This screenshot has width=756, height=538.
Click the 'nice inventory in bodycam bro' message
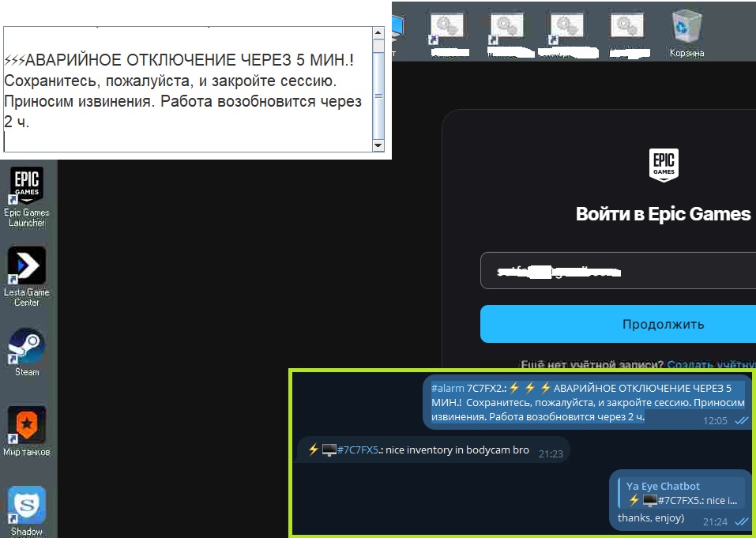click(457, 450)
